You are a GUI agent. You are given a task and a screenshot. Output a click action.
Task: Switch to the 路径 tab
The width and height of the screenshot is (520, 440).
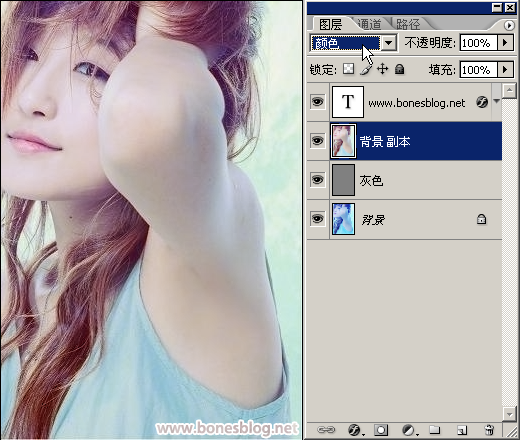click(x=408, y=24)
